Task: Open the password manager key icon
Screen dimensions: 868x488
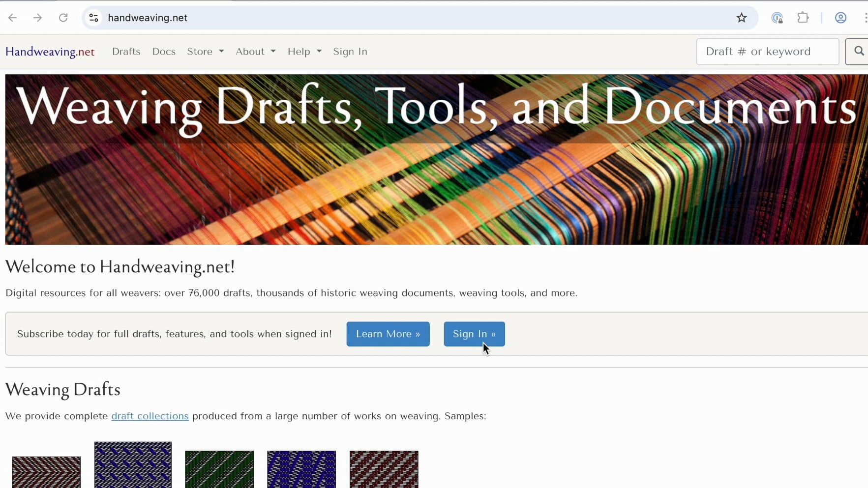Action: [x=777, y=17]
